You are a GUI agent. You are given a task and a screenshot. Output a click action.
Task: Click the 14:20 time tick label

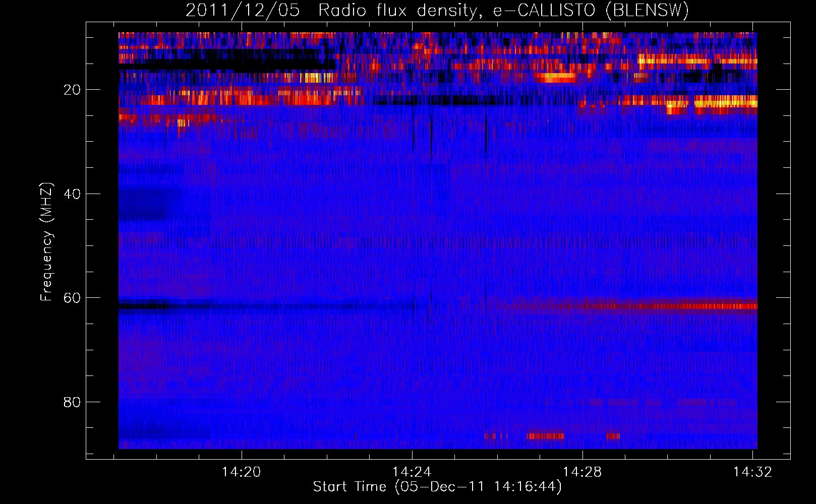point(242,472)
